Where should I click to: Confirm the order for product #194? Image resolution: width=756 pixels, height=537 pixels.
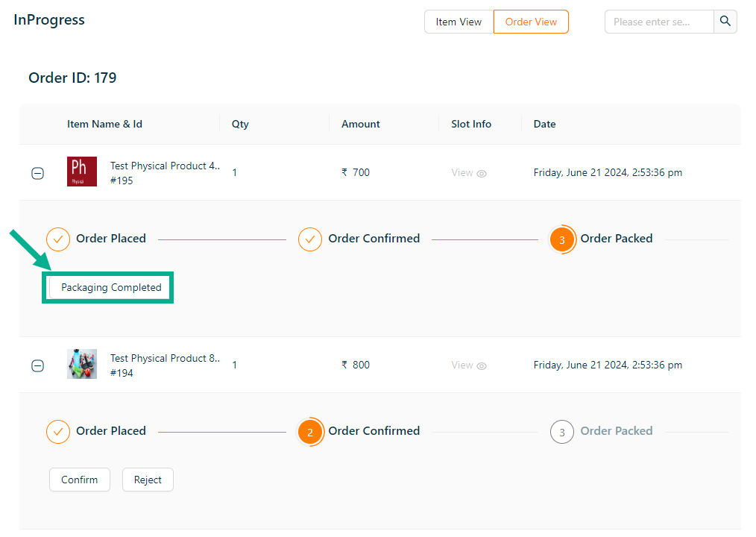pos(80,480)
